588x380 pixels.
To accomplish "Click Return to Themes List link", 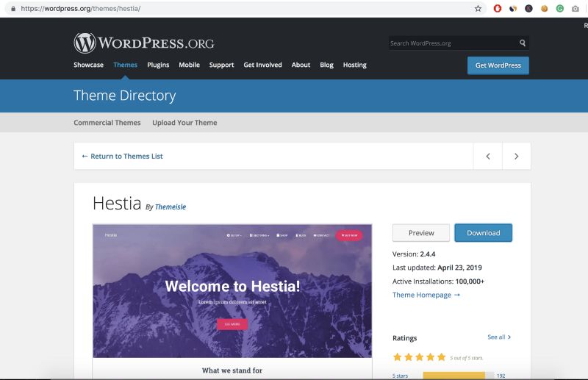I will click(x=122, y=156).
